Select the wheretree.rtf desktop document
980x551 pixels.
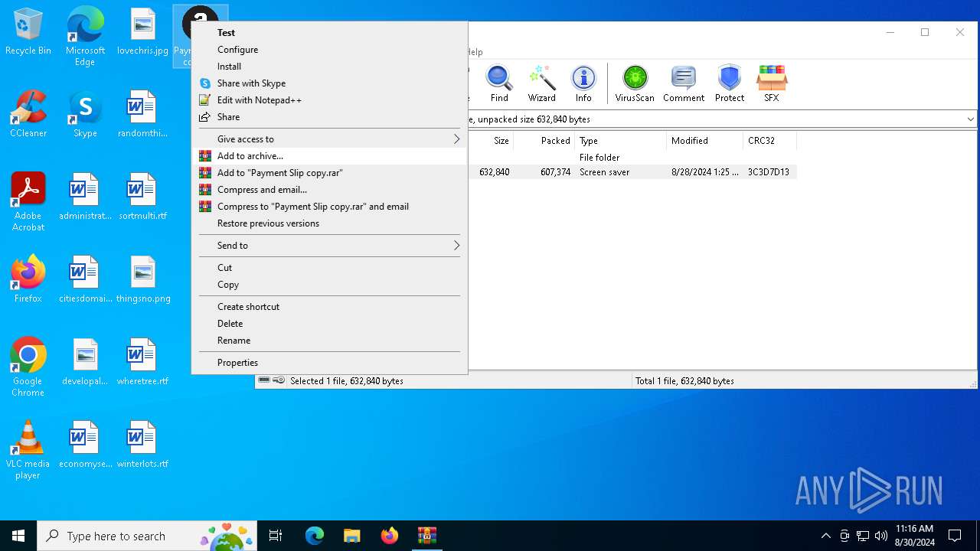pyautogui.click(x=142, y=362)
